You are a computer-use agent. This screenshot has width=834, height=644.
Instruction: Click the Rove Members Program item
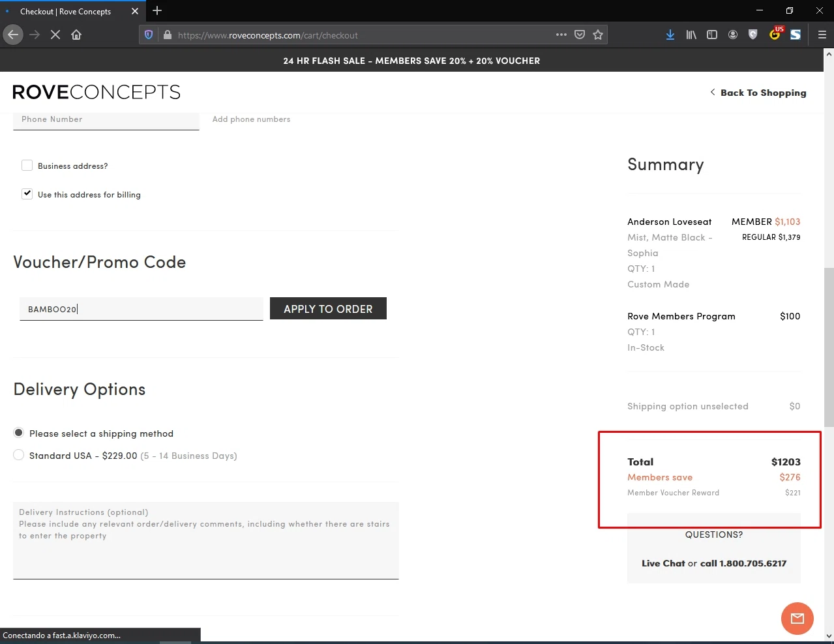tap(681, 316)
